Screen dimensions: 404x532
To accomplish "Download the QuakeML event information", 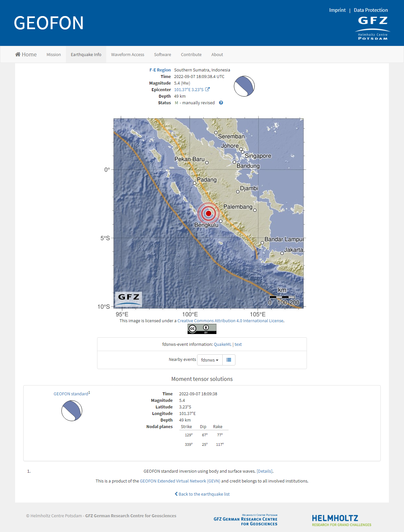I will 223,344.
